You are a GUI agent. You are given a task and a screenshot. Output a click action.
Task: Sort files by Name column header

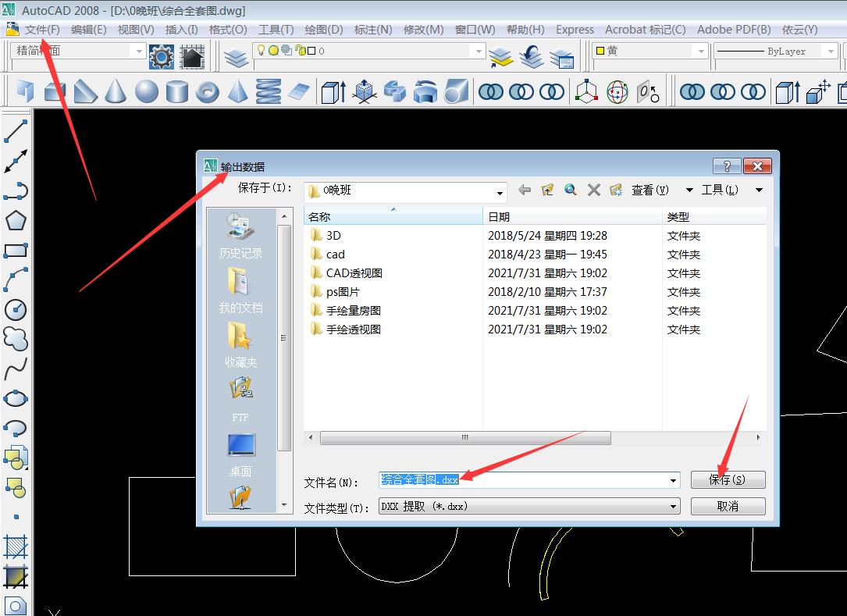(393, 216)
